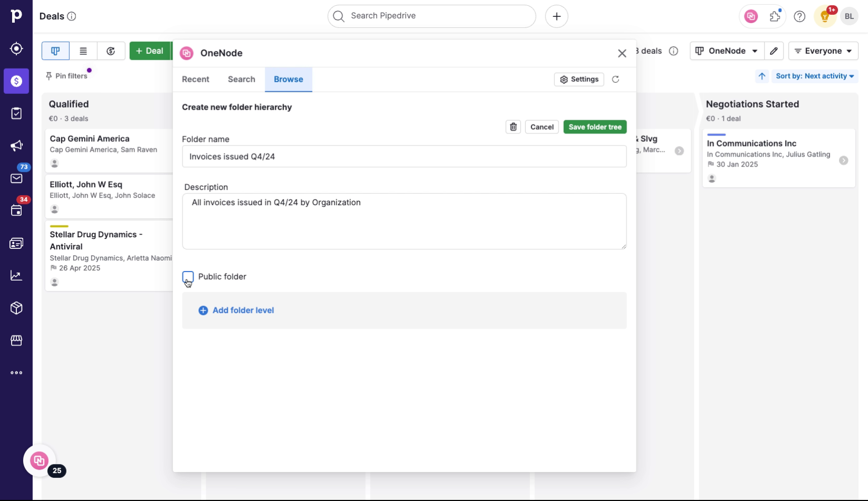
Task: Click Add folder level
Action: 236,311
